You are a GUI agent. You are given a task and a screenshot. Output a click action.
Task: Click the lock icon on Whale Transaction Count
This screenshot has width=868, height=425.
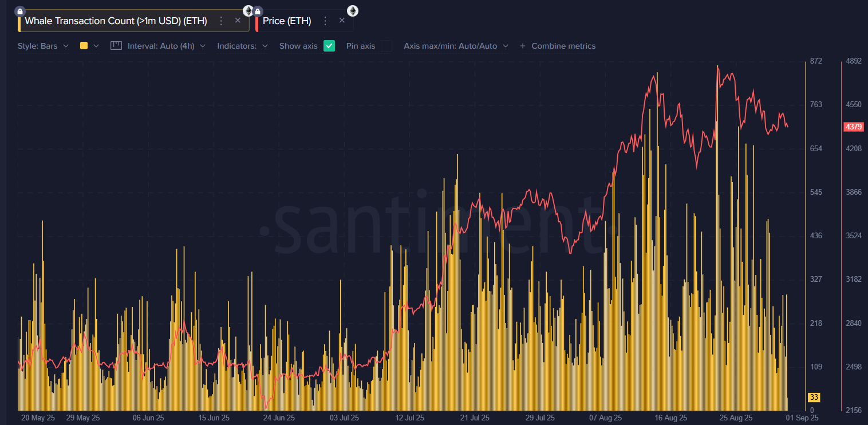pyautogui.click(x=20, y=11)
